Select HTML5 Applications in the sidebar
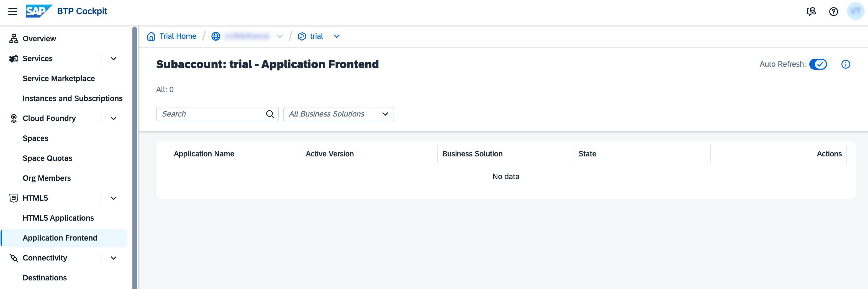868x289 pixels. pos(58,218)
